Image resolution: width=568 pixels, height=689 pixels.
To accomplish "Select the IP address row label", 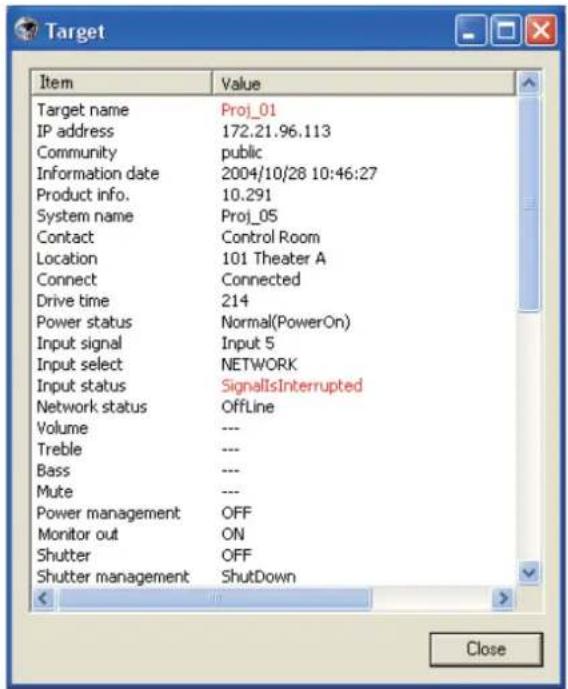I will click(x=75, y=131).
